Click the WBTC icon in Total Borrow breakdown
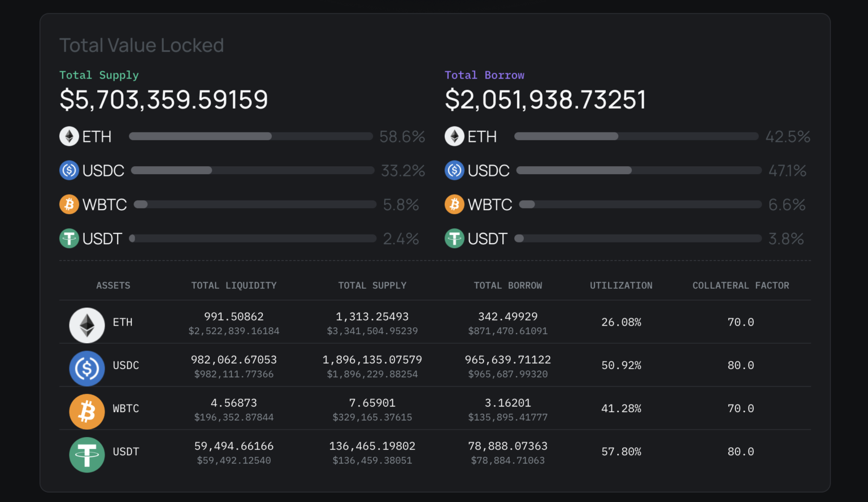 point(454,204)
